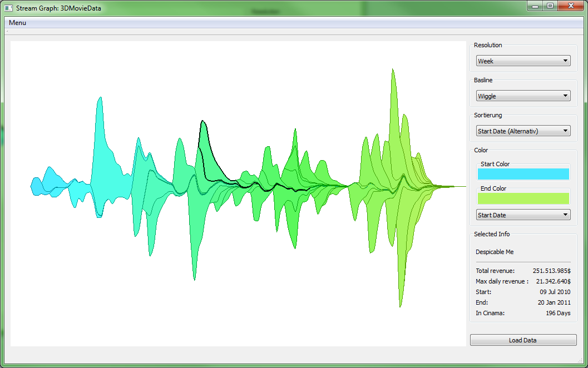Minimize the Stream Graph window
Screen dimensions: 588x368
coord(535,6)
